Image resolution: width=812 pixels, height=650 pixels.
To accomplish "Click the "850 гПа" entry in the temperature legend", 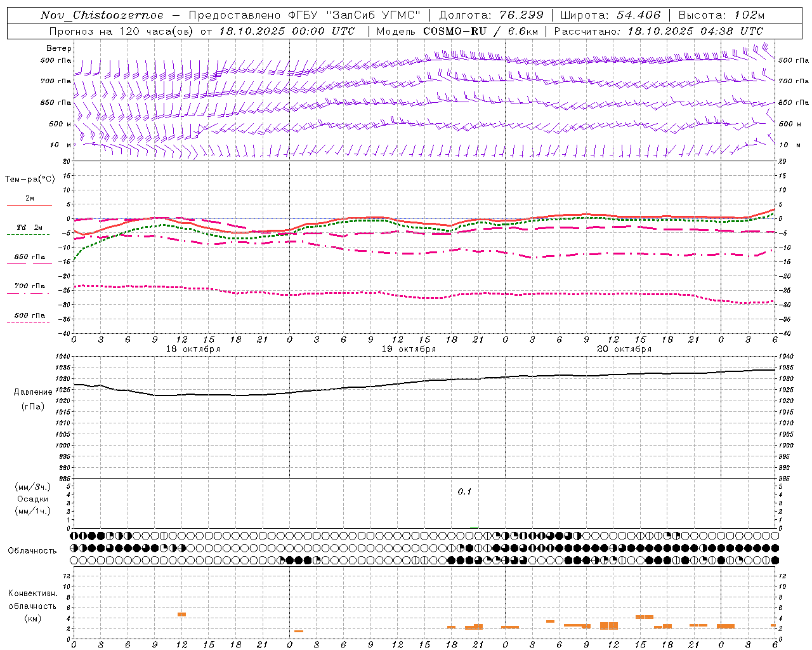I will 30,256.
